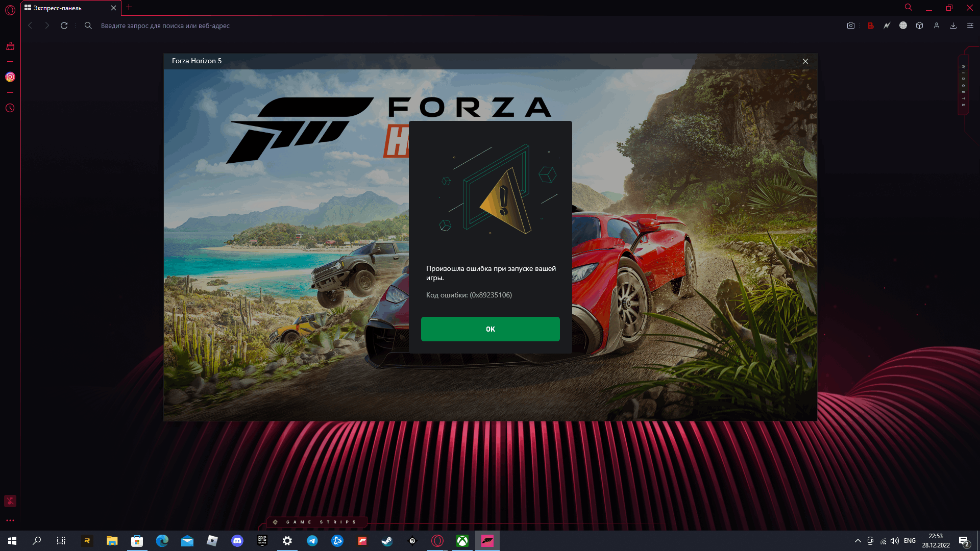Open History clock icon in the sidebar
The height and width of the screenshot is (551, 980).
point(10,108)
